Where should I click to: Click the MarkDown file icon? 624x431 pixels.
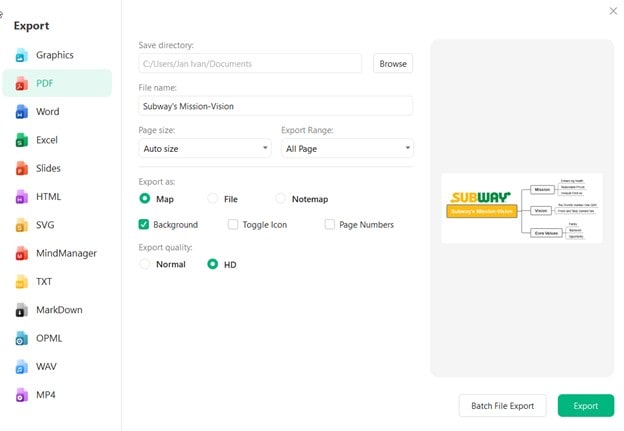point(22,310)
